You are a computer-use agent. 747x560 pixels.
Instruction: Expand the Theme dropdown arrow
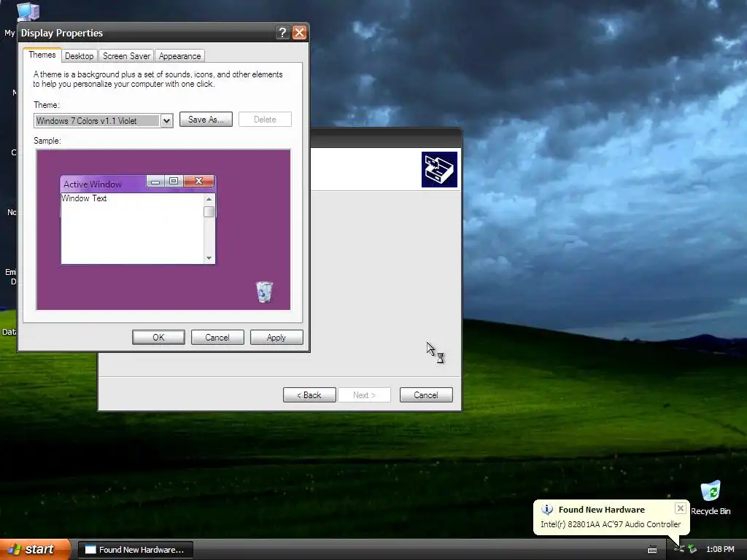166,121
